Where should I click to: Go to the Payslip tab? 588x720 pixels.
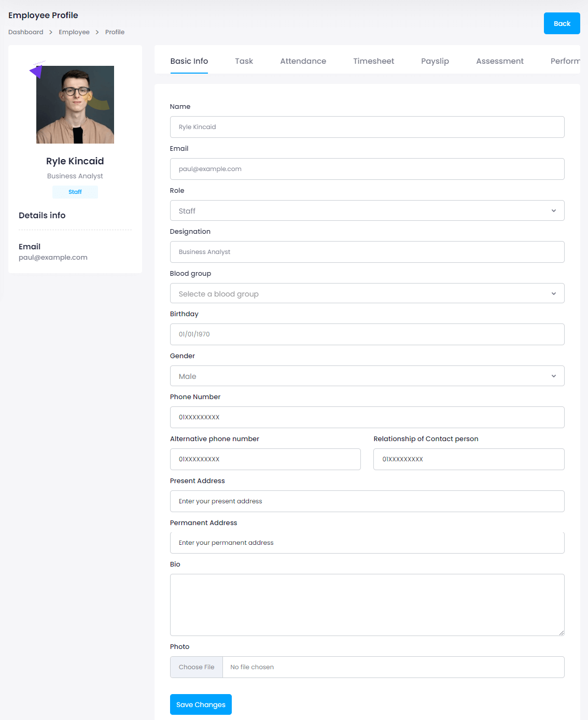pyautogui.click(x=435, y=61)
